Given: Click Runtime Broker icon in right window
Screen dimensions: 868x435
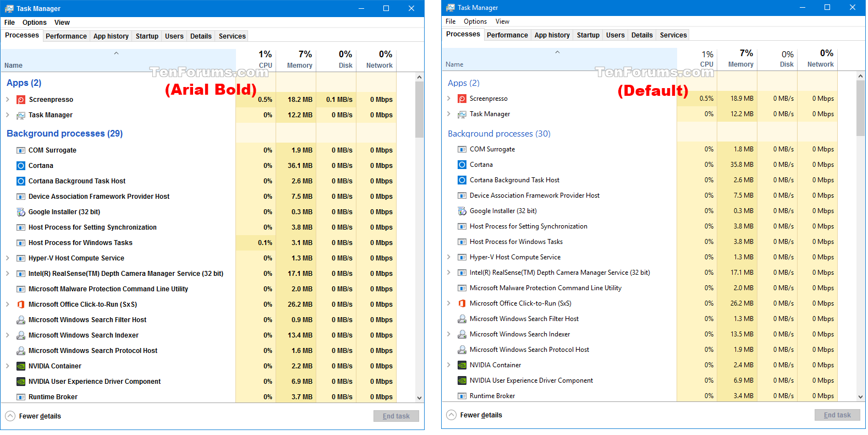Looking at the screenshot, I should click(x=462, y=396).
